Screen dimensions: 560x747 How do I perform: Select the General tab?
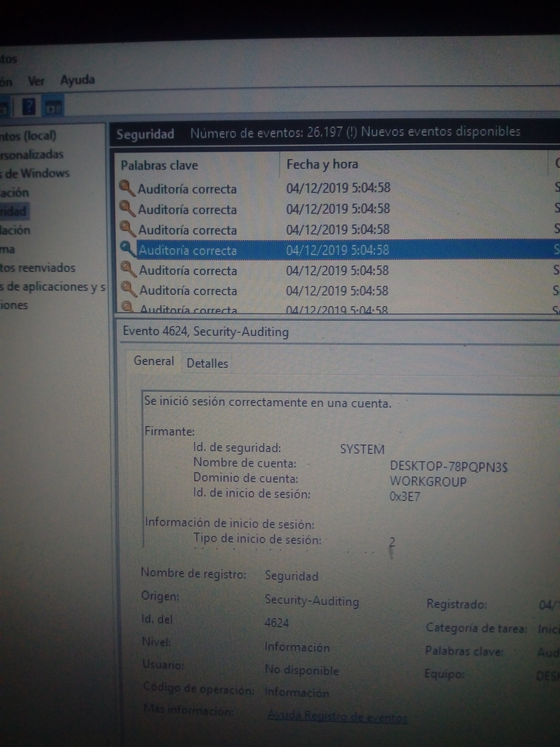pos(154,361)
